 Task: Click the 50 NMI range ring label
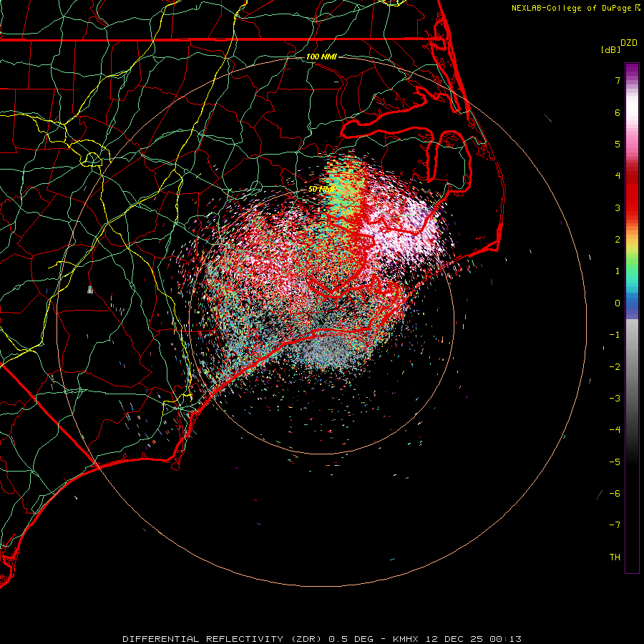click(321, 189)
